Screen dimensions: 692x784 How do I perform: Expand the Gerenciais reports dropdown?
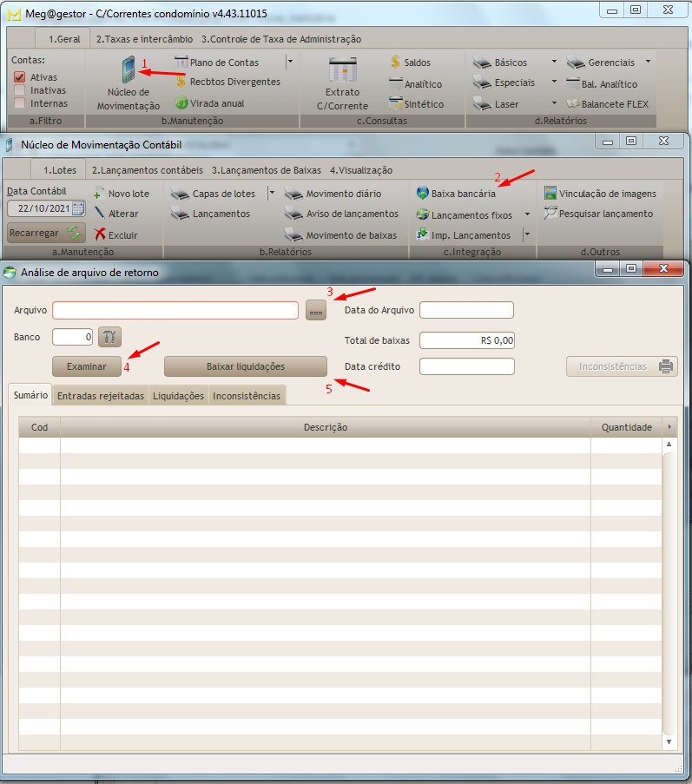(x=648, y=63)
